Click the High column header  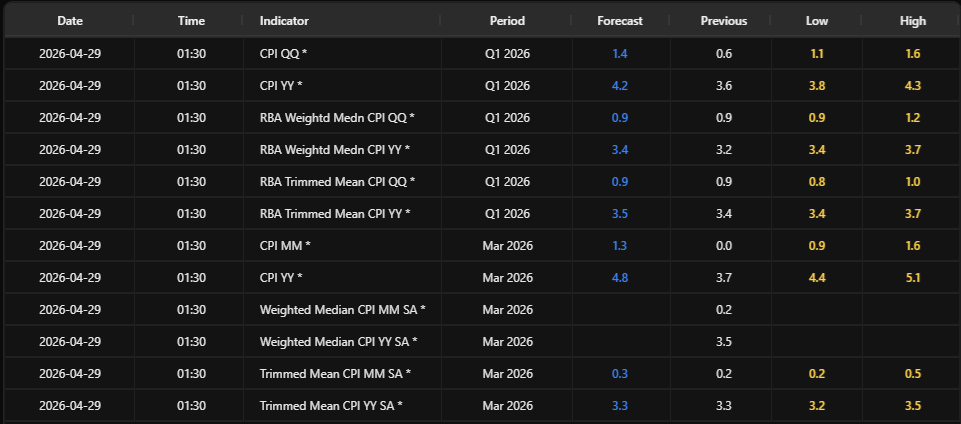[913, 21]
